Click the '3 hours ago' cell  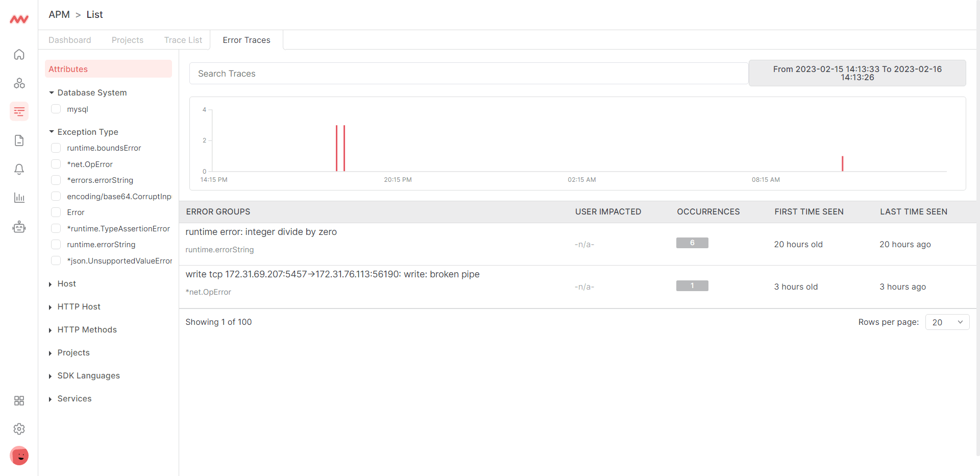pyautogui.click(x=902, y=287)
